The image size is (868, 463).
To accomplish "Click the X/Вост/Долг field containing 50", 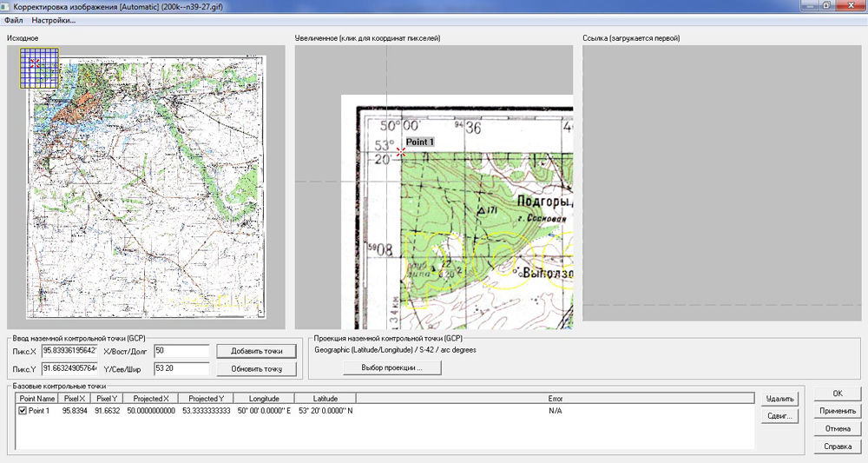I will 181,351.
